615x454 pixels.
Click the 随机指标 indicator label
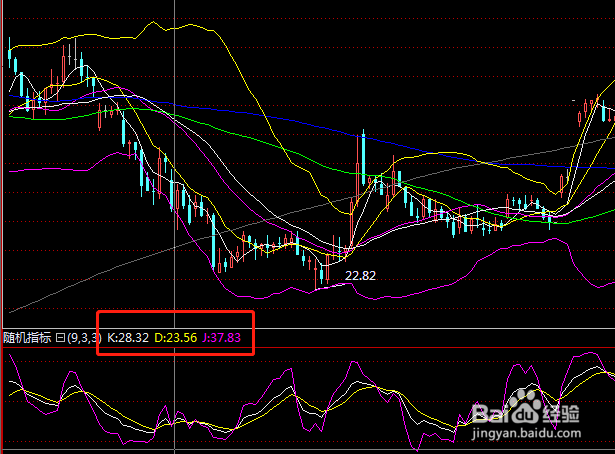click(27, 338)
